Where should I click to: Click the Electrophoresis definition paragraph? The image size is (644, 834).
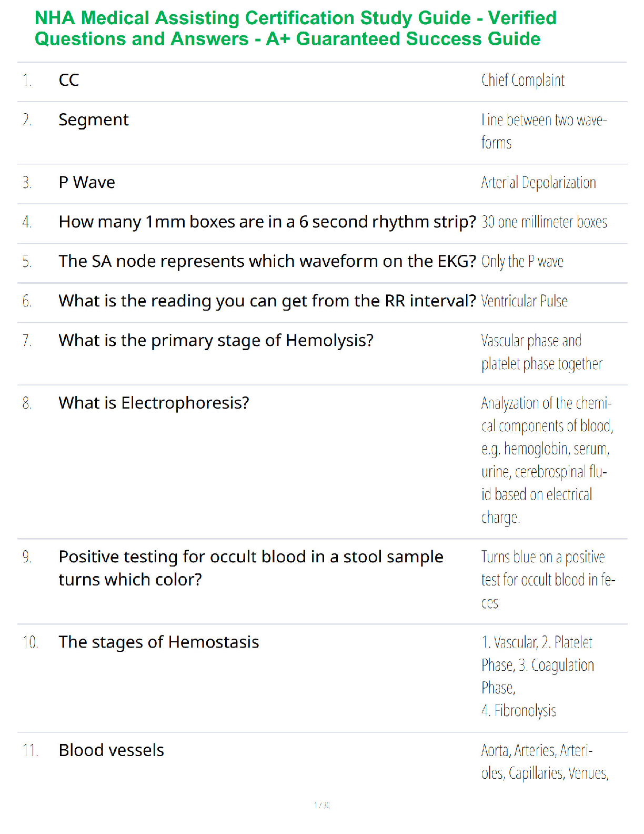[547, 460]
